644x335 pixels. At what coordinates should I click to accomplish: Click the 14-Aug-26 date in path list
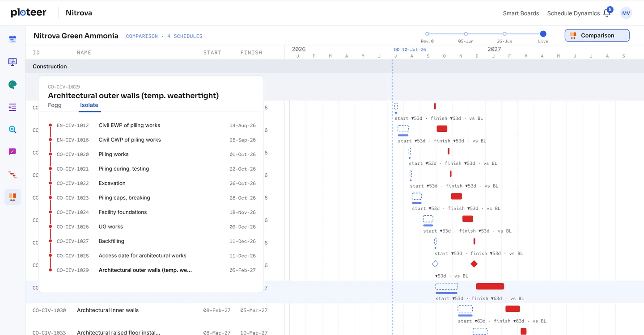(x=243, y=126)
